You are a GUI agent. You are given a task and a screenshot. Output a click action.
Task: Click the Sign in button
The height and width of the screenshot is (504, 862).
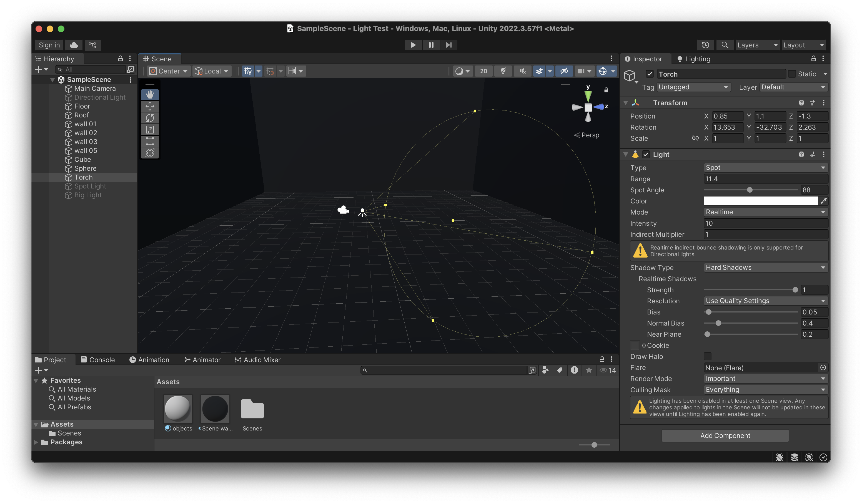click(x=49, y=45)
